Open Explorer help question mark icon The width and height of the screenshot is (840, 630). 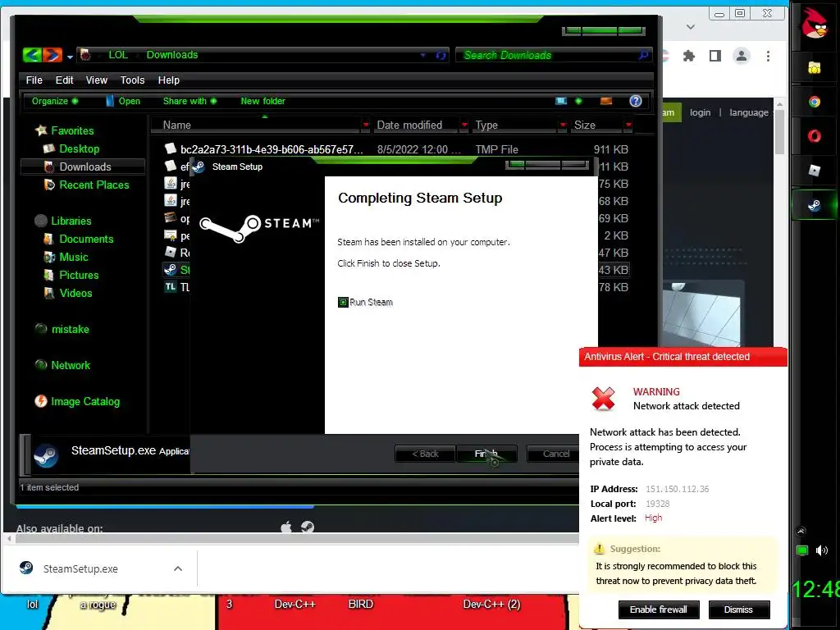(x=636, y=101)
